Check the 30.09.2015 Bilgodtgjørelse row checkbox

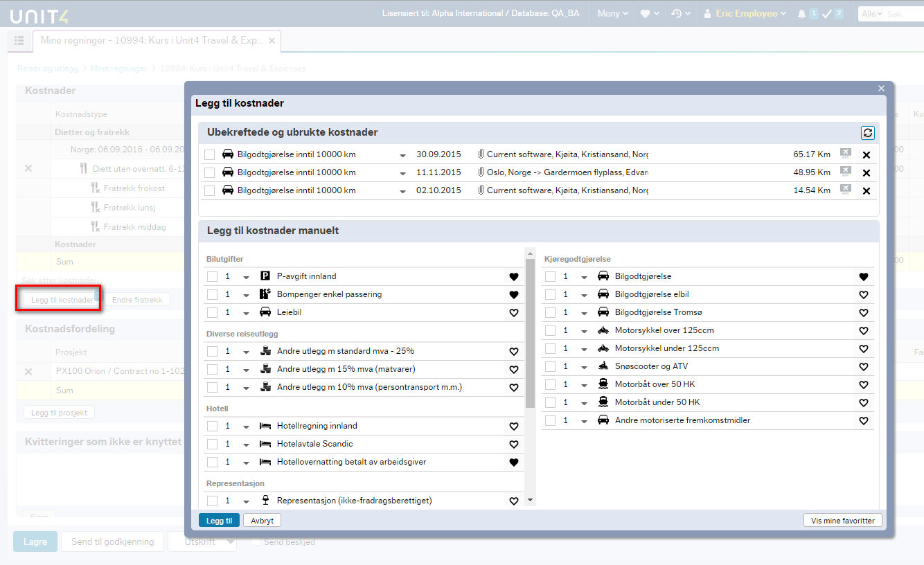pyautogui.click(x=210, y=154)
